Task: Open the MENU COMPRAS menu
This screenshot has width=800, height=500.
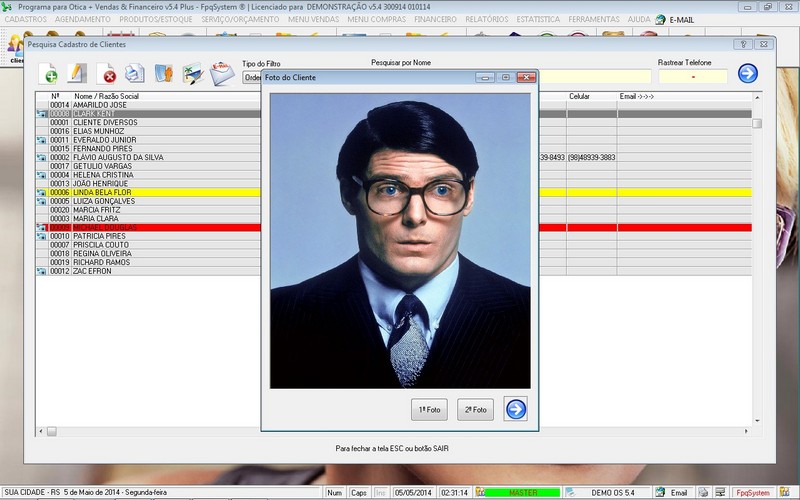Action: pos(377,19)
